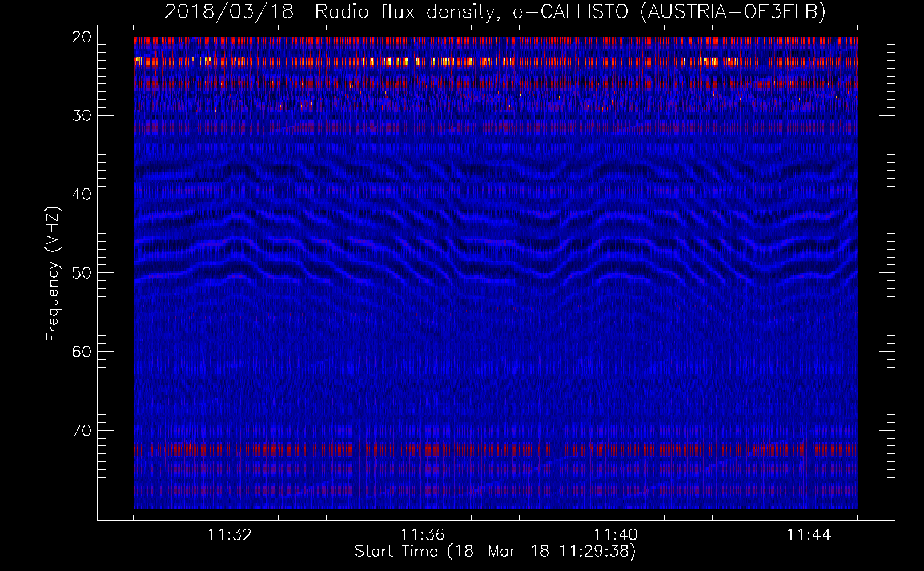The image size is (924, 571).
Task: Click the x-axis time label '11:40'
Action: (616, 535)
